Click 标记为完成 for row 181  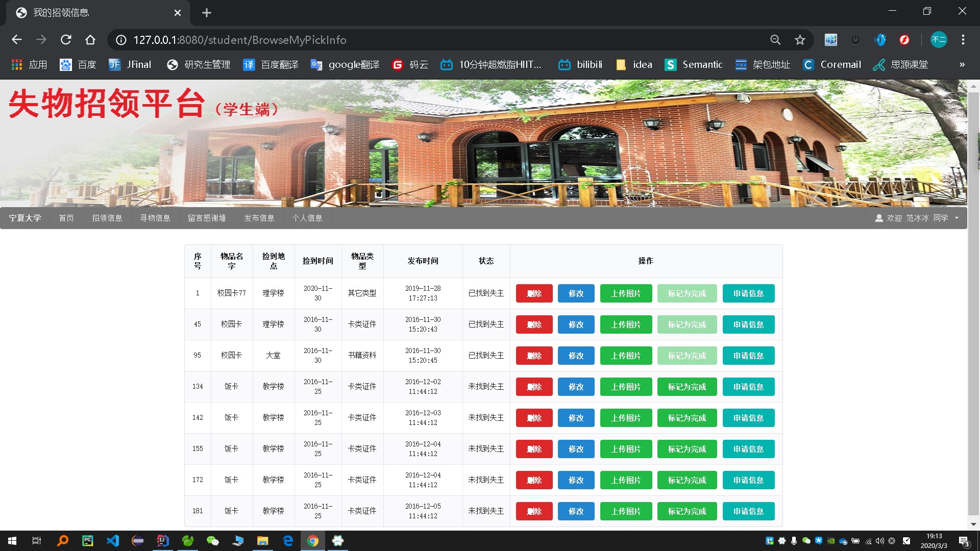(x=687, y=511)
